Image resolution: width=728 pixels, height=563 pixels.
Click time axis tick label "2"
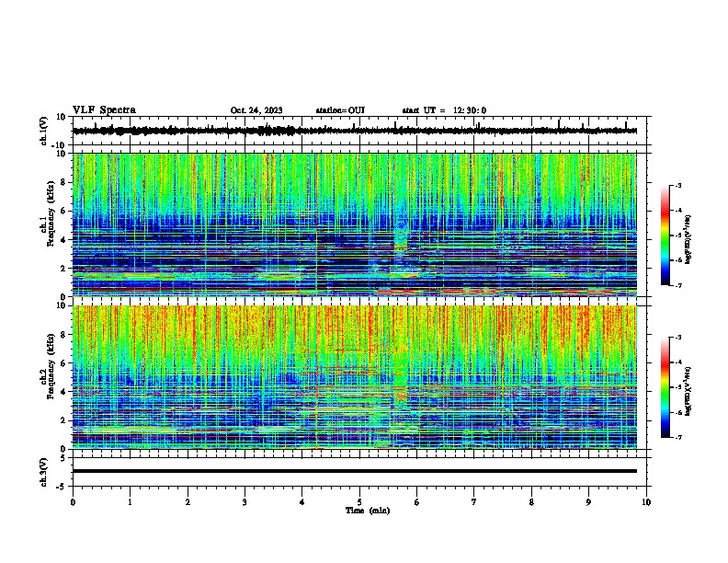coord(188,502)
